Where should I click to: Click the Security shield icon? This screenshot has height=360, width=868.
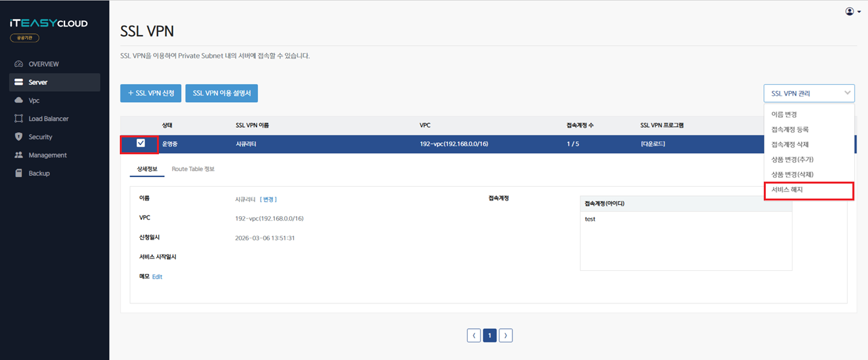(18, 137)
